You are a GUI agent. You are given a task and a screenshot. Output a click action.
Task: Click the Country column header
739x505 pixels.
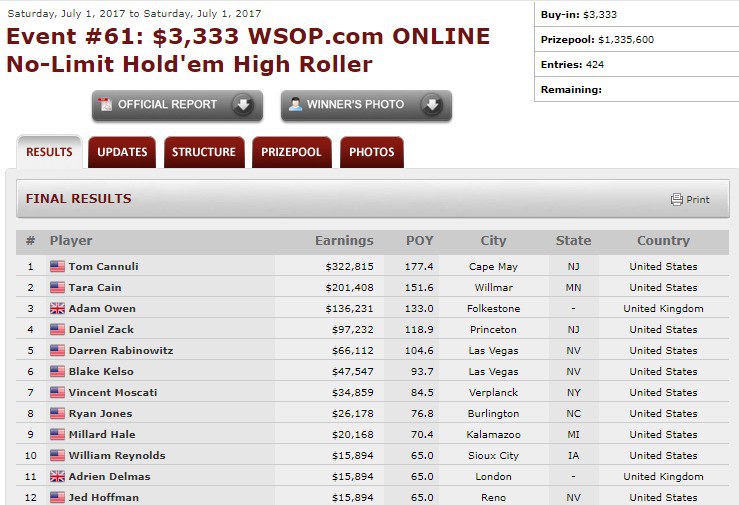point(664,241)
